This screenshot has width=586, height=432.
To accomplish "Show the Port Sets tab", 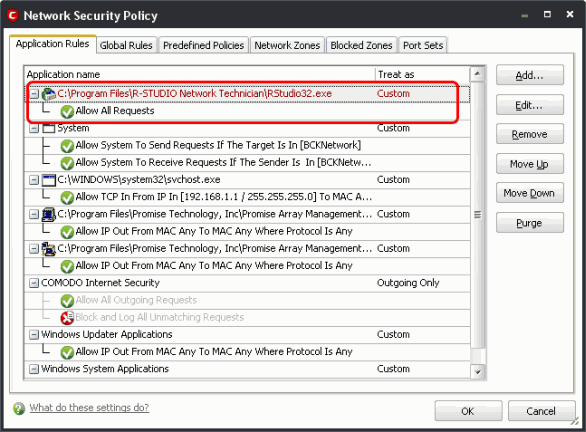I will tap(423, 45).
